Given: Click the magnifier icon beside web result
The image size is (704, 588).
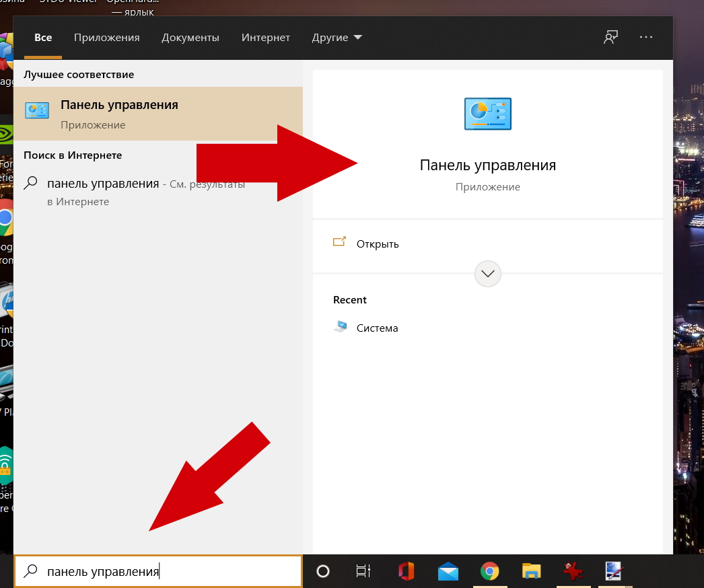Looking at the screenshot, I should coord(30,183).
